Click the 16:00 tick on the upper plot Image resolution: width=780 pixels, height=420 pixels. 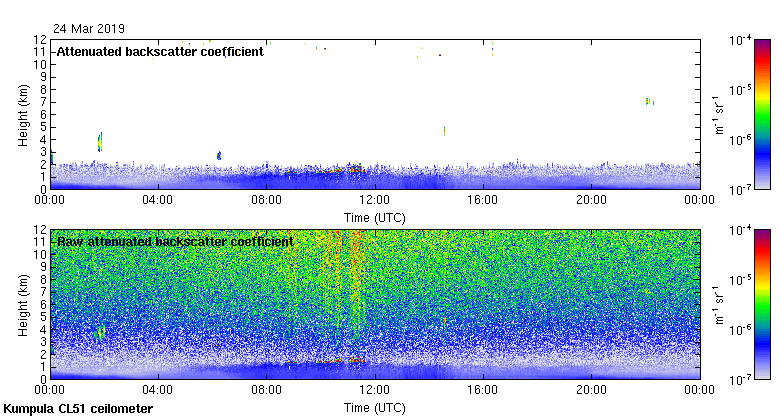tap(483, 200)
